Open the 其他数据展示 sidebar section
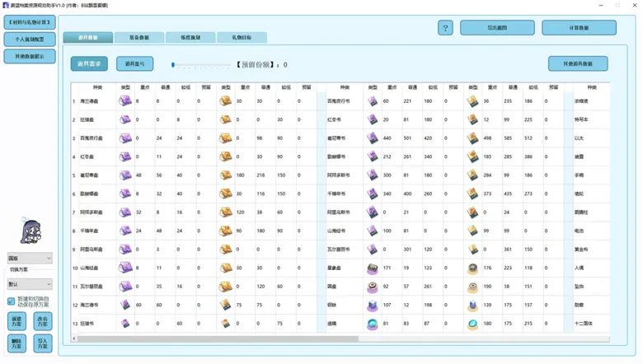 click(30, 57)
